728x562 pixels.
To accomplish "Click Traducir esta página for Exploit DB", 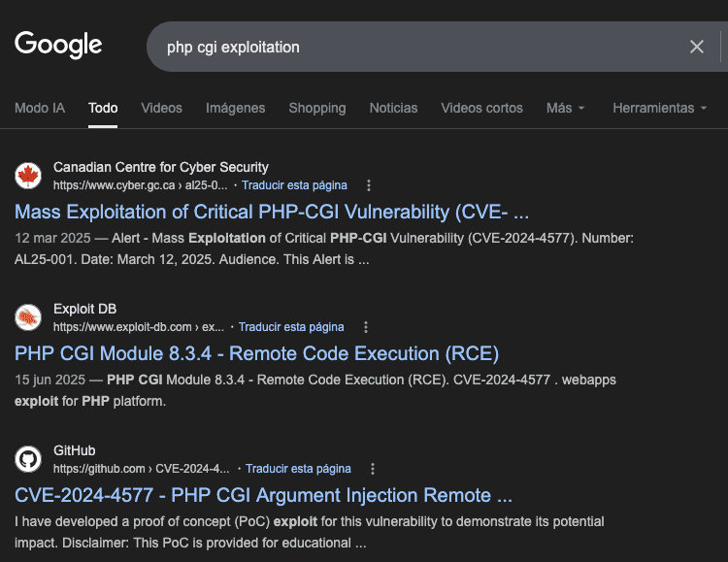I will [291, 327].
